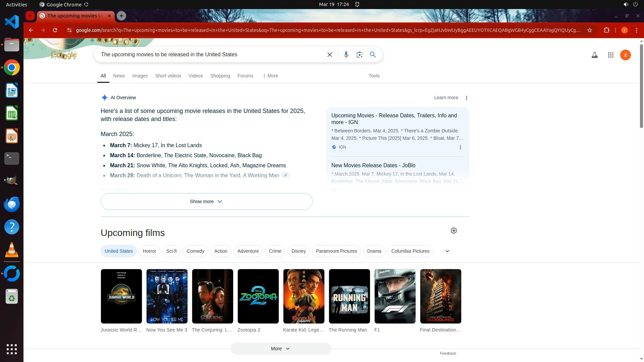Open the Search Tools options
This screenshot has height=362, width=644.
[x=374, y=76]
